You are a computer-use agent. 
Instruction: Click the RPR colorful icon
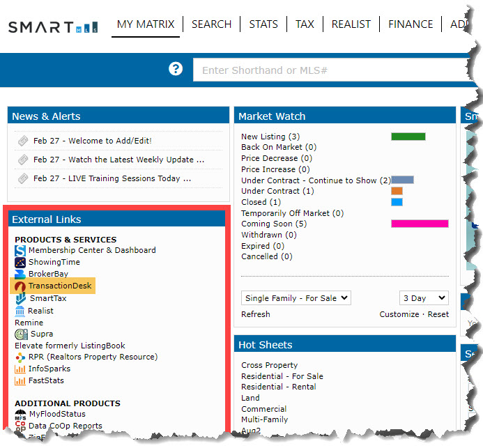click(20, 357)
